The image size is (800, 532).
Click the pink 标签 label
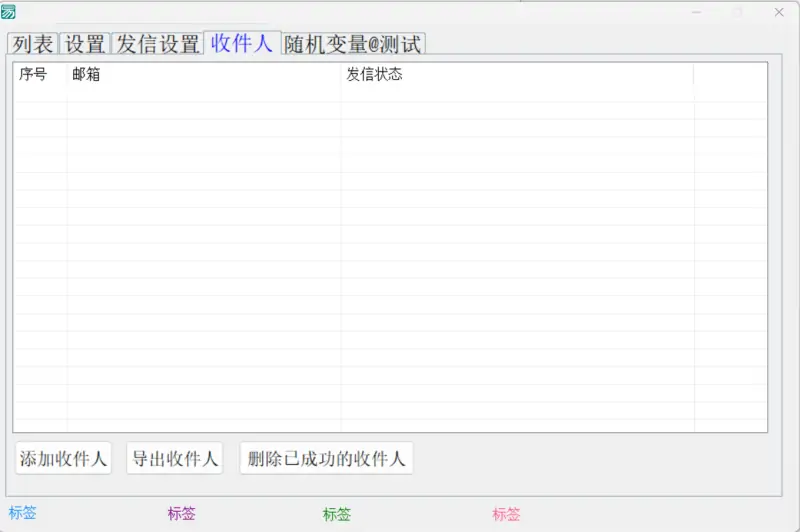coord(506,515)
